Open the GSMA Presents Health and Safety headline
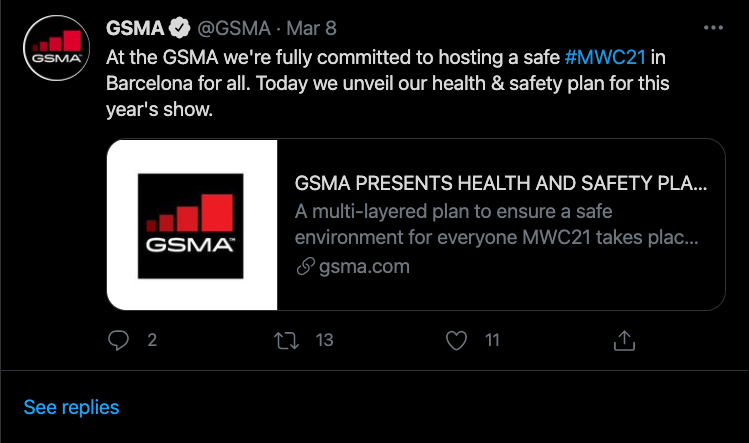The height and width of the screenshot is (443, 749). tap(501, 185)
